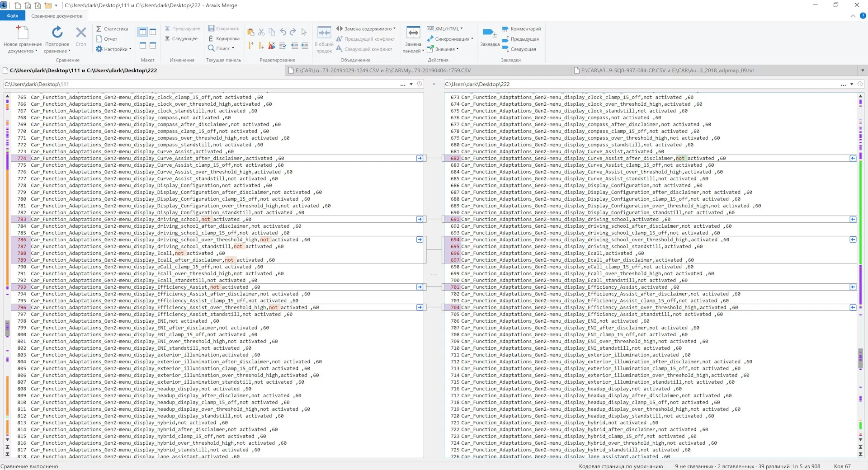Screen dimensions: 868x470
Task: Open Статистика (statistics) from the ribbon
Action: [x=112, y=29]
